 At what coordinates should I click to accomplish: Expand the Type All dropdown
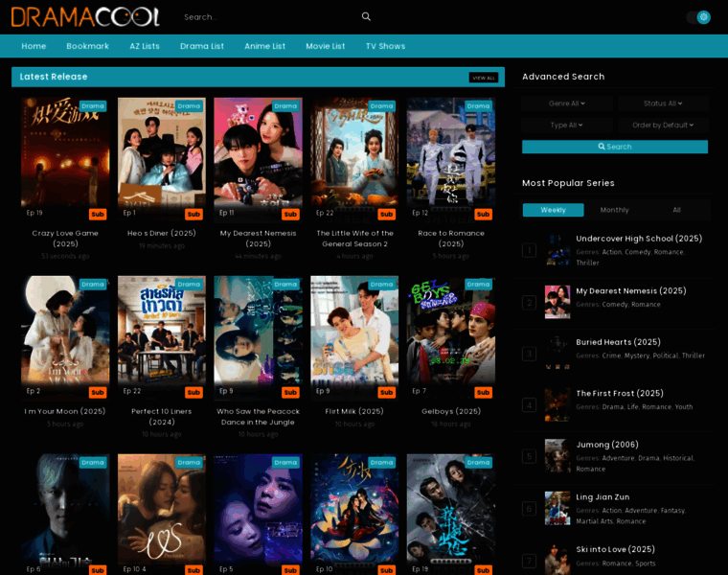pyautogui.click(x=566, y=125)
